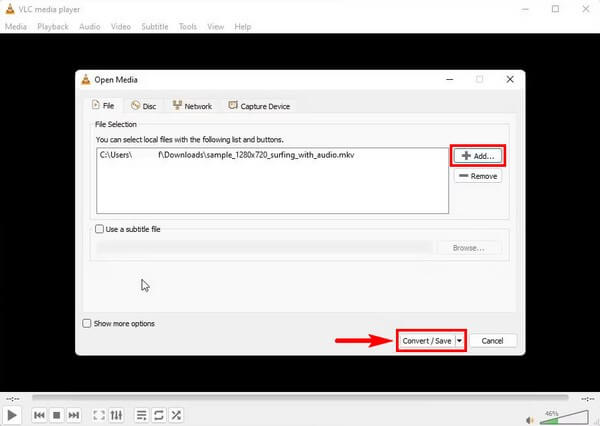This screenshot has height=426, width=600.
Task: Open the Help menu
Action: 243,26
